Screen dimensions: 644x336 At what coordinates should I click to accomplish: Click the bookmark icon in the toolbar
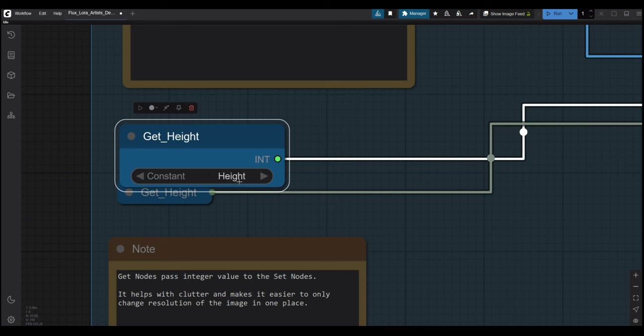click(x=390, y=14)
